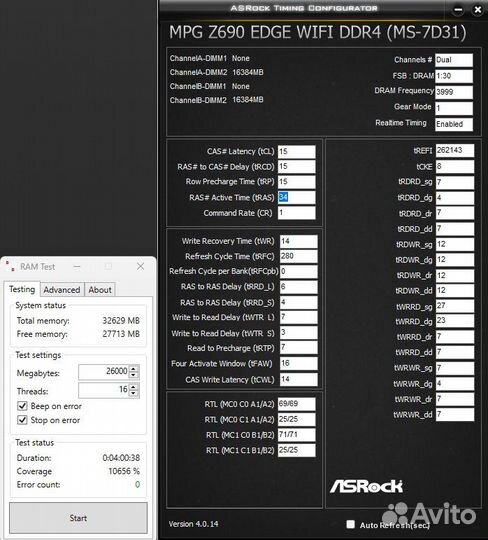Click the Read to Precharge (tRTP) field
This screenshot has width=488, height=540.
click(299, 348)
